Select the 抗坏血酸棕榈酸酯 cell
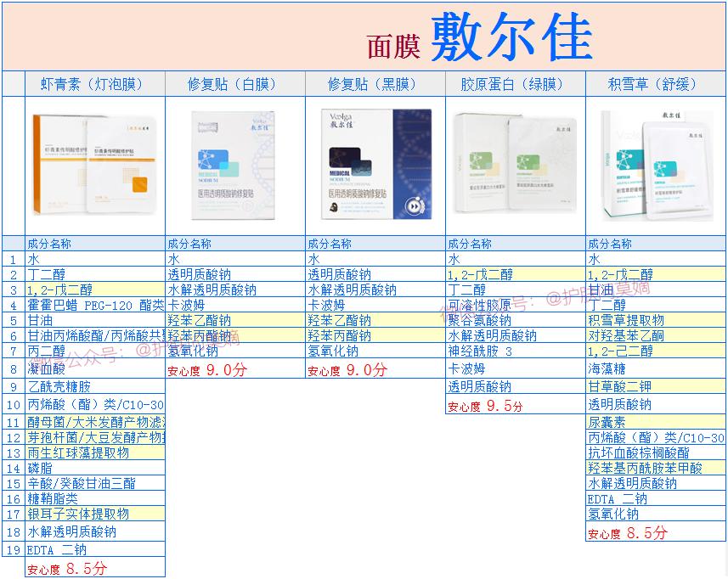This screenshot has width=728, height=579. pos(656,453)
